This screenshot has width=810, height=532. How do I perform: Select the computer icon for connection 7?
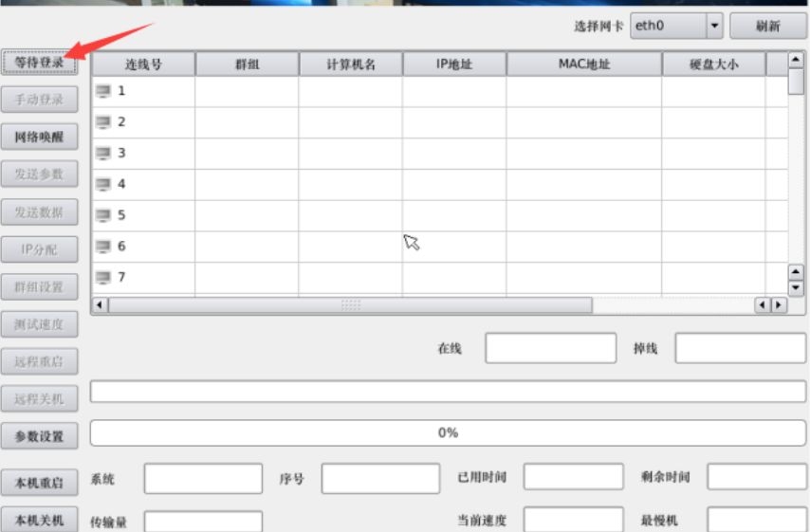click(103, 277)
